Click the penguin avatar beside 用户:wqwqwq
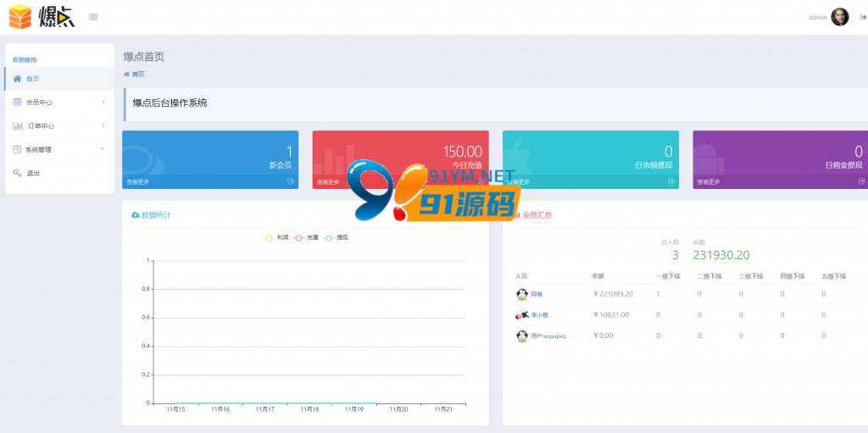The height and width of the screenshot is (433, 868). [521, 336]
